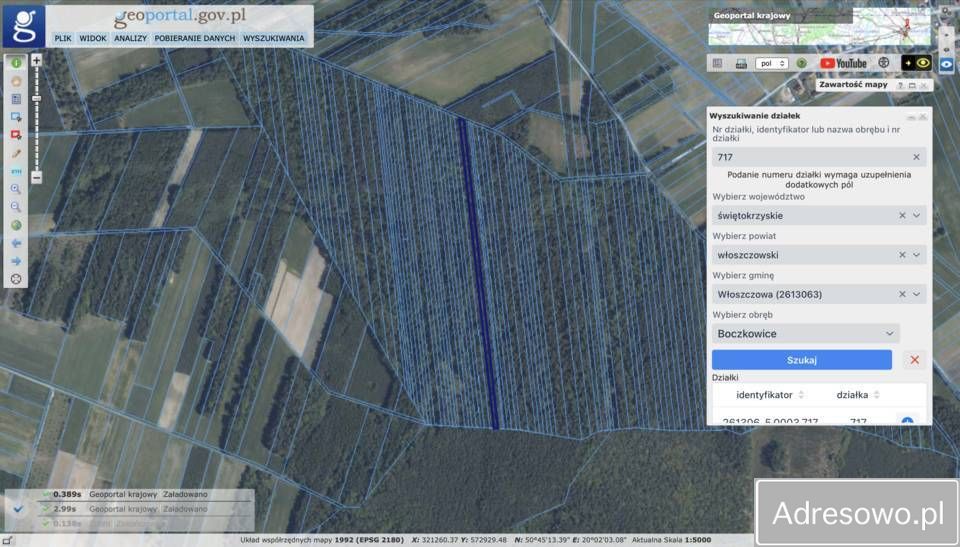
Task: Toggle high contrast eye mode
Action: click(916, 63)
